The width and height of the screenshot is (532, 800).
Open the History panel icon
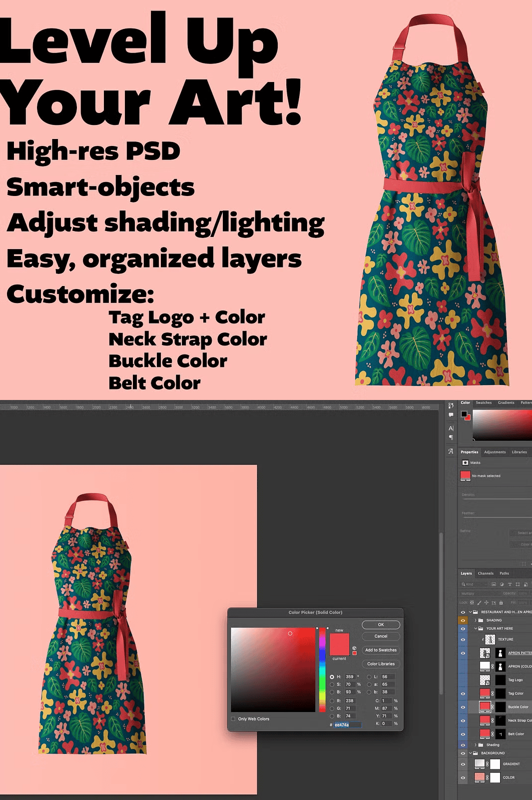[x=451, y=405]
